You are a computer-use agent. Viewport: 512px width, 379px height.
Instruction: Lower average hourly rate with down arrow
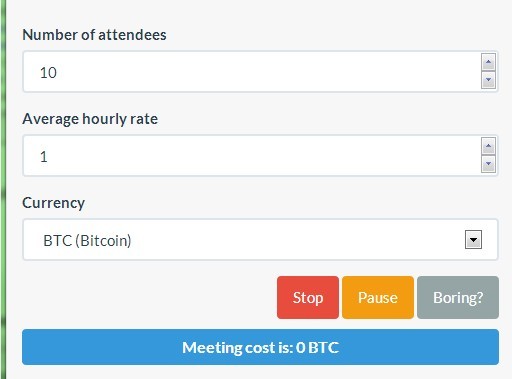coord(488,164)
